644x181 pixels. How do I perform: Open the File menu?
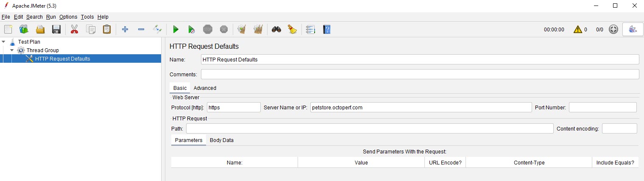[x=6, y=17]
